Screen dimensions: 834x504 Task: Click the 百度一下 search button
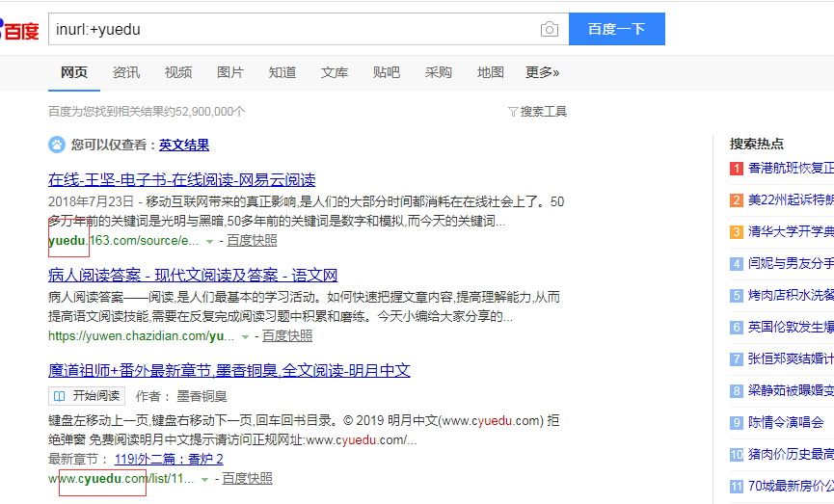point(616,29)
